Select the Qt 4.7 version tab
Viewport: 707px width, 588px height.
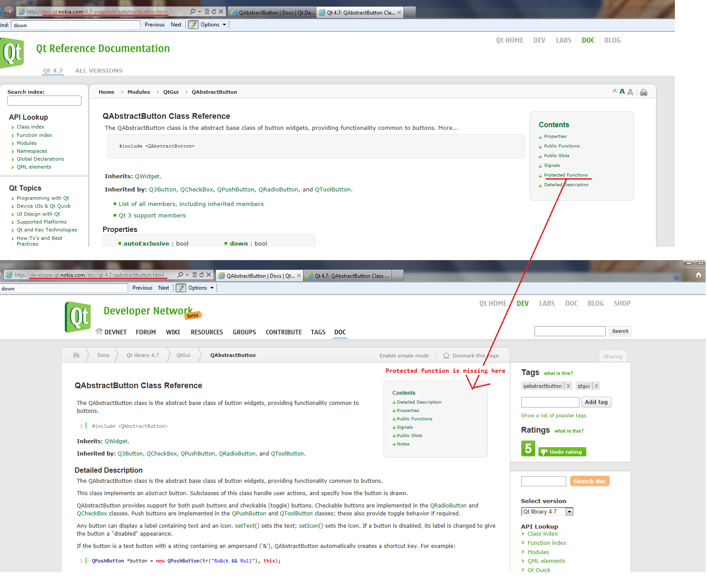pos(53,70)
